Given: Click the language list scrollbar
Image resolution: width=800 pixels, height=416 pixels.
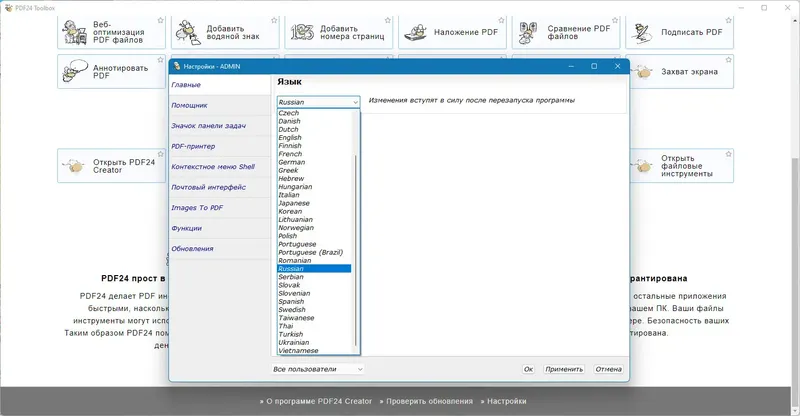Looking at the screenshot, I should click(356, 250).
